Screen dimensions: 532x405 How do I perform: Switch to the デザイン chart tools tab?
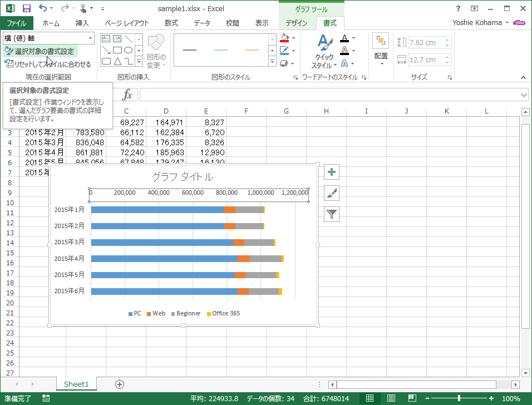point(296,23)
